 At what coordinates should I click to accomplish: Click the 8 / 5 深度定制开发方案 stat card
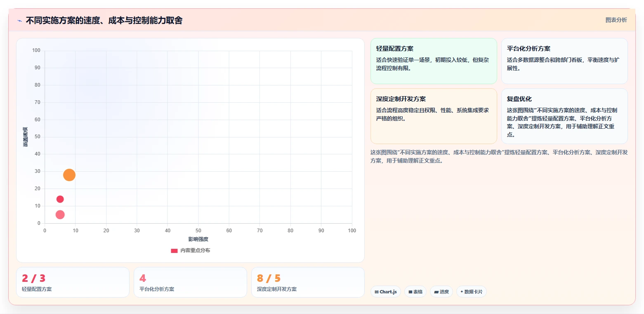coord(308,282)
